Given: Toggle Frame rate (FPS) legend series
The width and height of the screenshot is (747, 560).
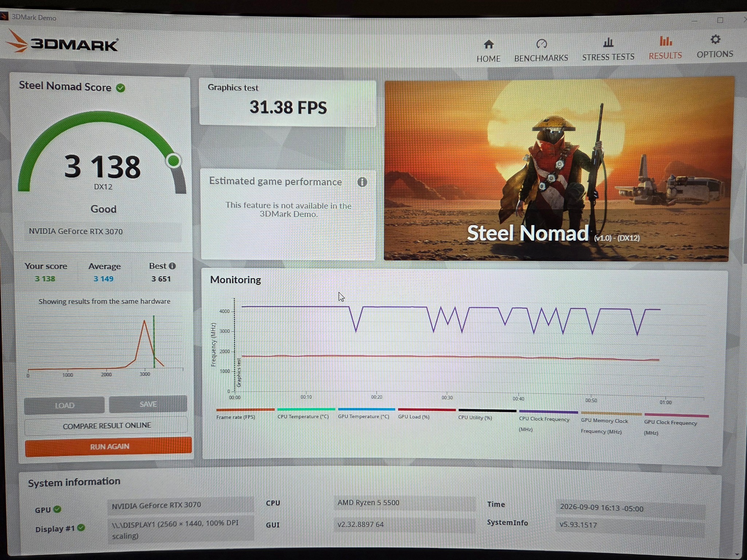Looking at the screenshot, I should (245, 413).
